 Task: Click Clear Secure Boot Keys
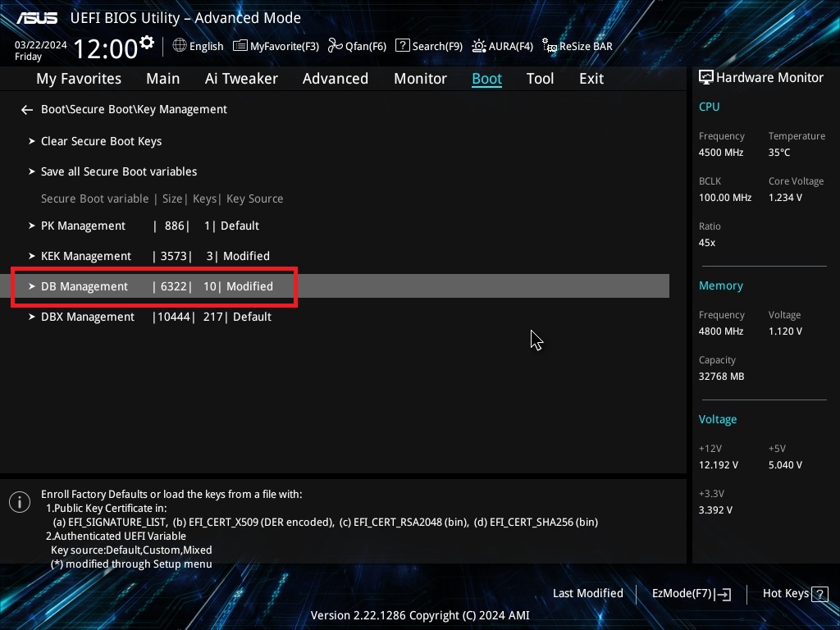pos(101,141)
